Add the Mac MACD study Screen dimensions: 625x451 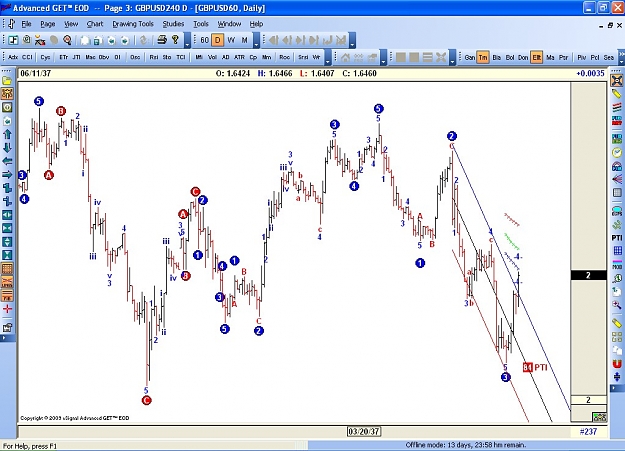(x=90, y=57)
